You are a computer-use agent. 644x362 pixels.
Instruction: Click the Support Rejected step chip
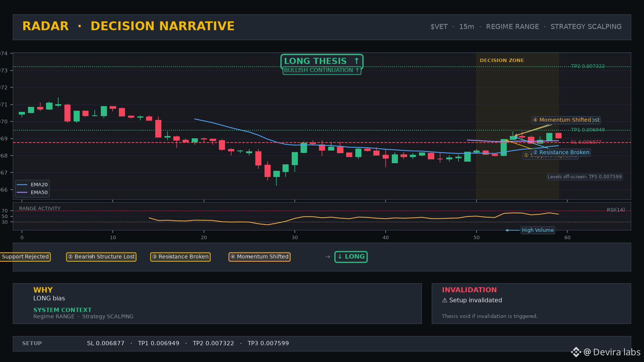point(25,257)
